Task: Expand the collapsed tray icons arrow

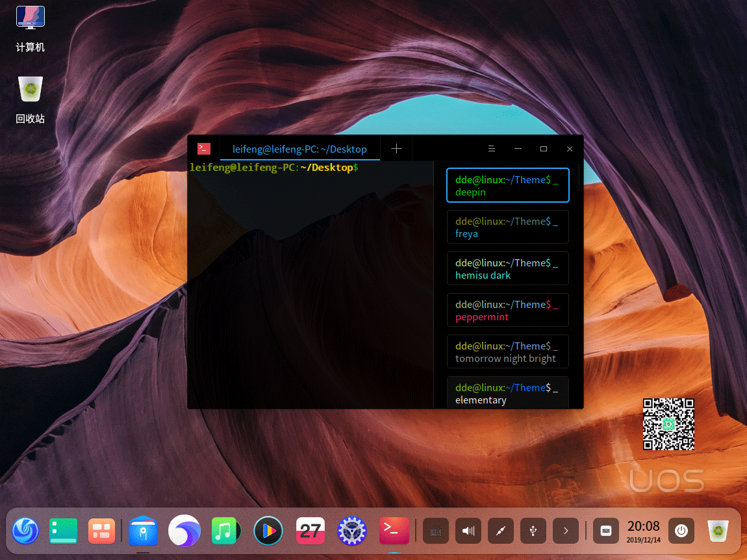Action: tap(566, 531)
